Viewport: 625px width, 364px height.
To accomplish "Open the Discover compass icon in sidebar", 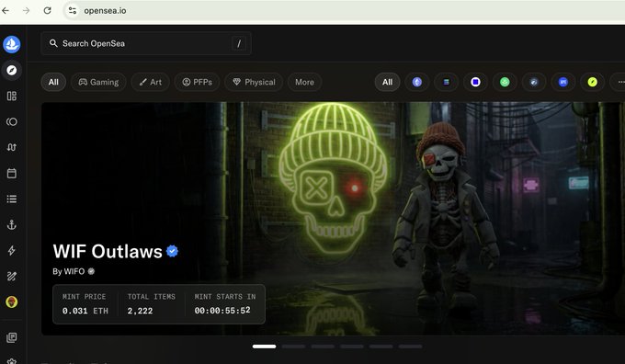I will pyautogui.click(x=12, y=70).
